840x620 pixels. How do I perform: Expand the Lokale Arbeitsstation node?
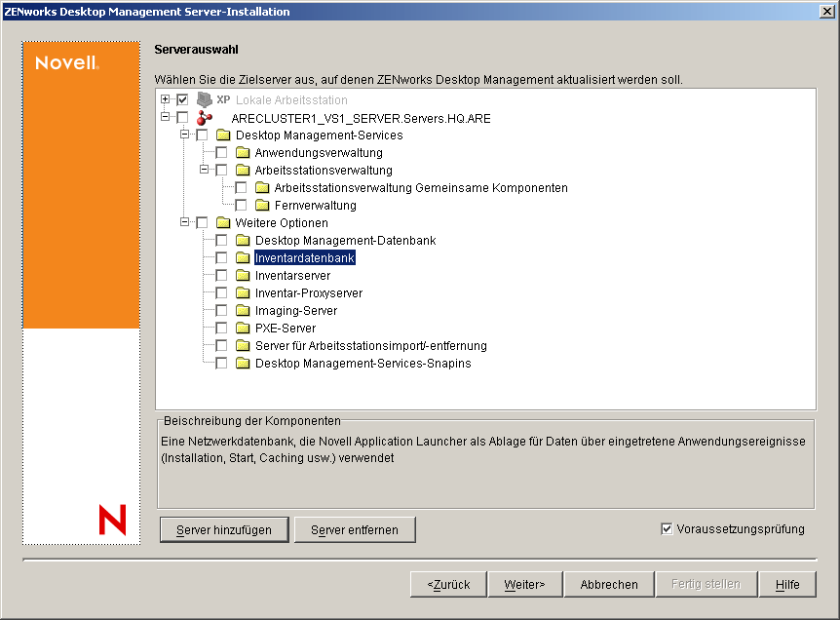point(165,99)
